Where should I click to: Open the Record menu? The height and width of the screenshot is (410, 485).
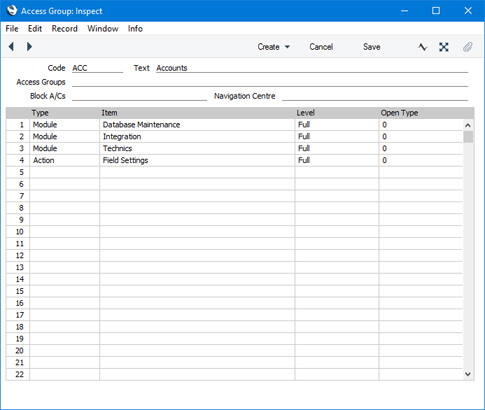click(x=64, y=29)
